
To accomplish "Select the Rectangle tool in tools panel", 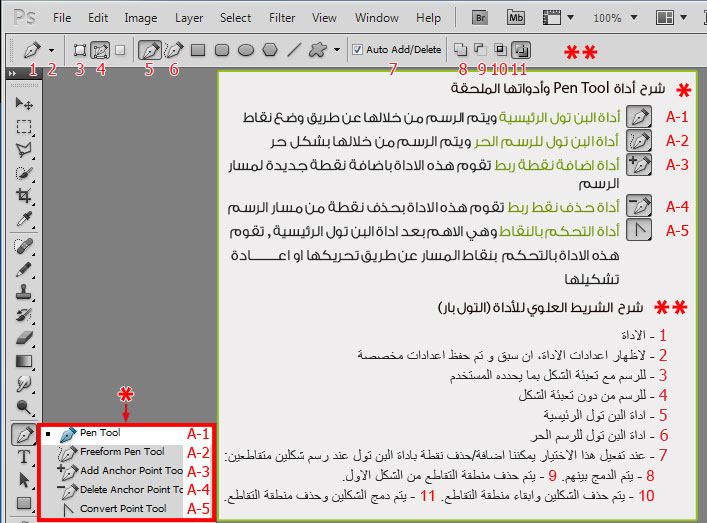I will [24, 503].
